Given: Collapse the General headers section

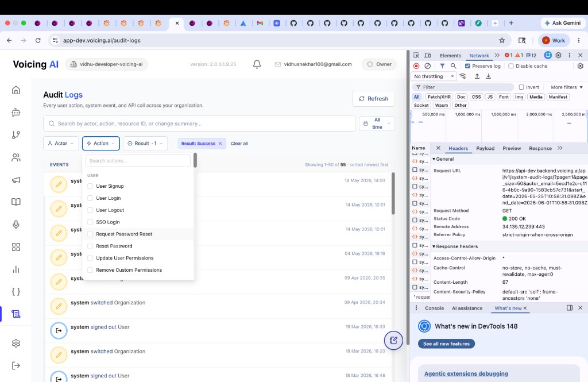Looking at the screenshot, I should 443,159.
